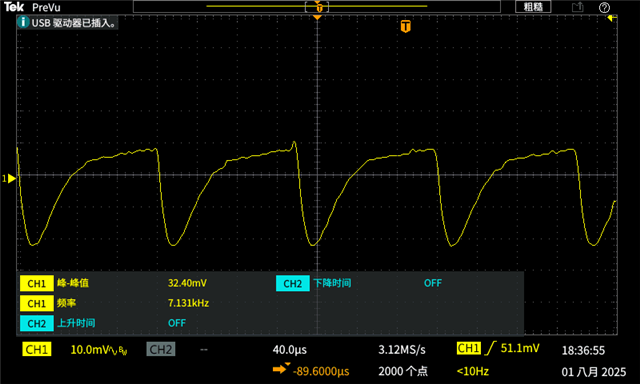Click the Tek logo
The height and width of the screenshot is (384, 640).
pyautogui.click(x=14, y=7)
